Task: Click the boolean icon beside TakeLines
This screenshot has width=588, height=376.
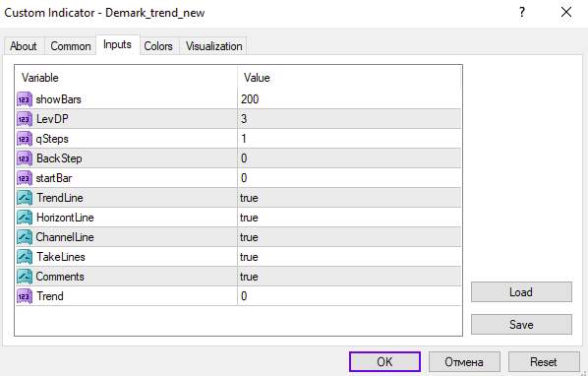Action: point(25,257)
